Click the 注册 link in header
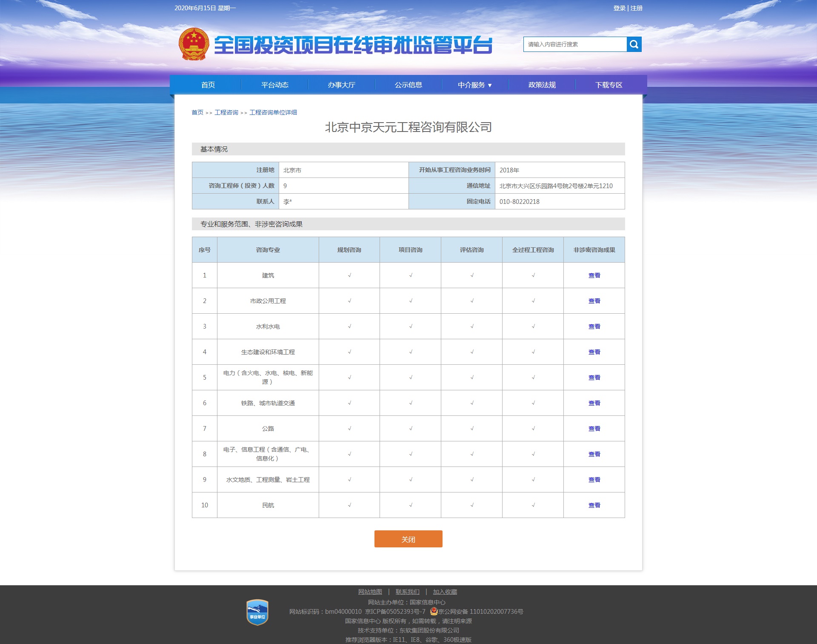Screen dimensions: 817x644 click(636, 8)
